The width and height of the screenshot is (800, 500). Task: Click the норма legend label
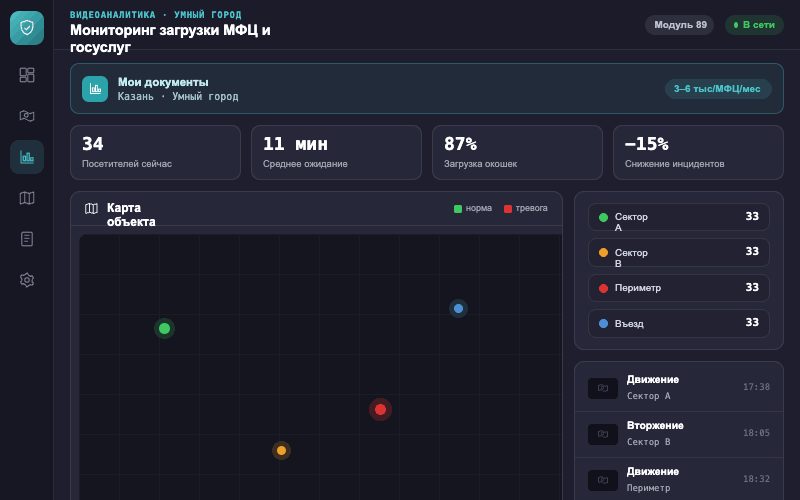(x=479, y=208)
